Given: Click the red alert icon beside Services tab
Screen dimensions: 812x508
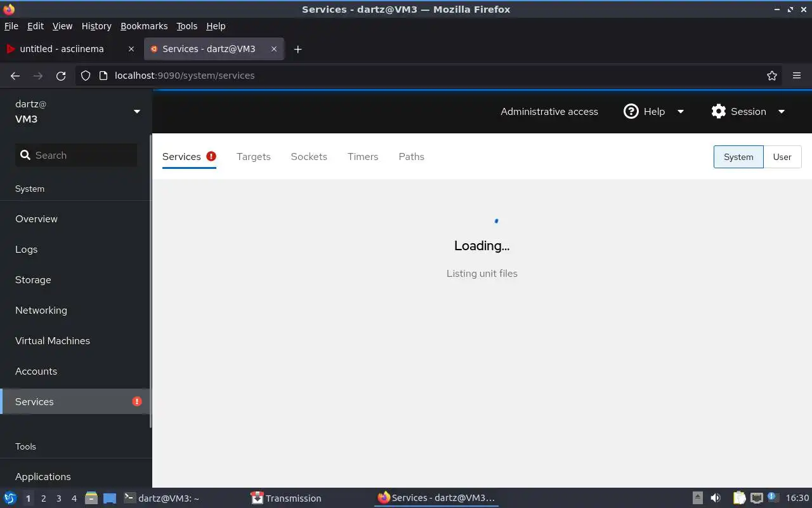Looking at the screenshot, I should (211, 156).
